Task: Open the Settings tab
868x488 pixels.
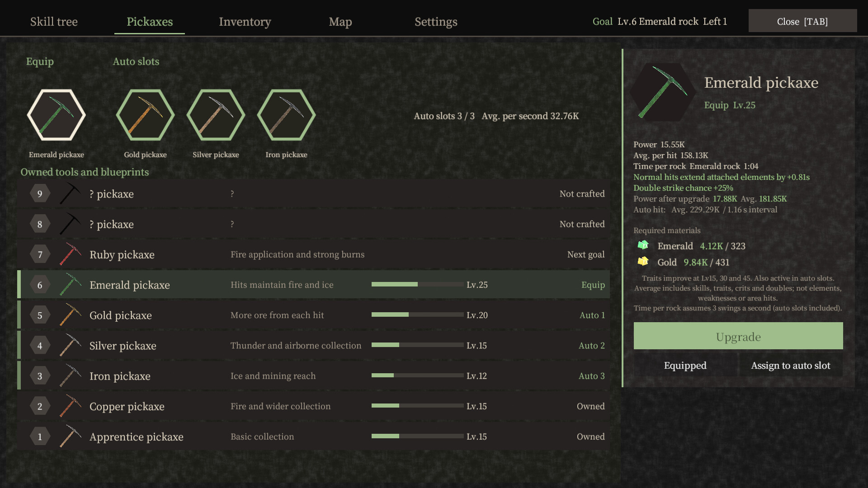Action: [x=436, y=22]
